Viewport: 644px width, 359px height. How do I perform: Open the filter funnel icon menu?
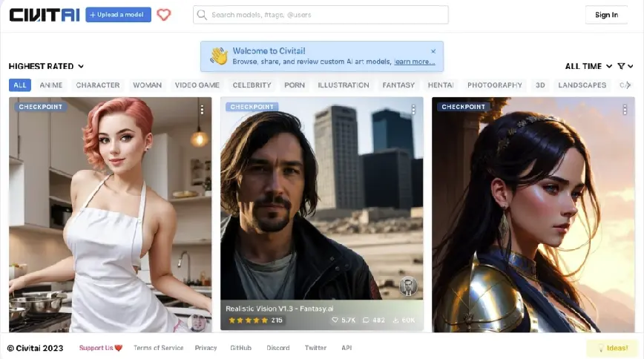[x=625, y=66]
